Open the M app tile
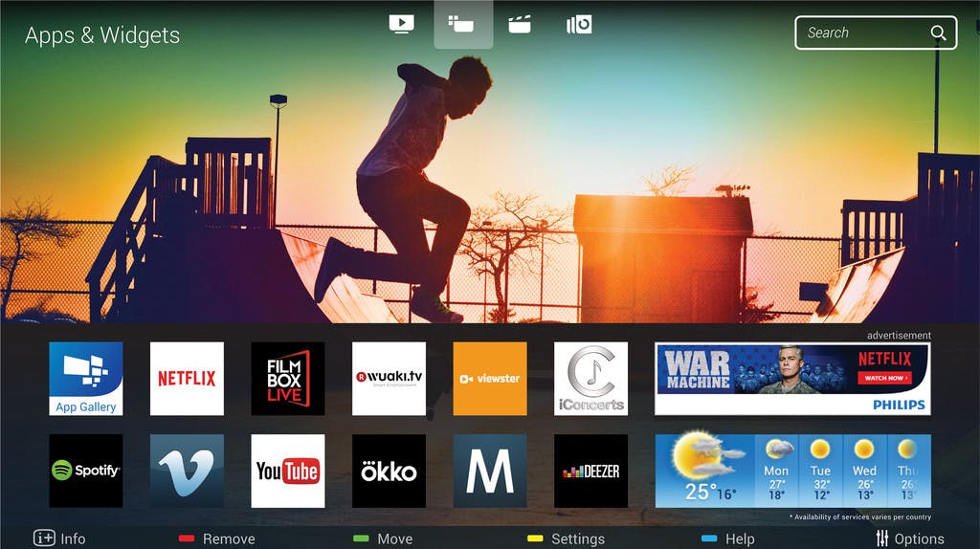980x549 pixels. click(490, 471)
